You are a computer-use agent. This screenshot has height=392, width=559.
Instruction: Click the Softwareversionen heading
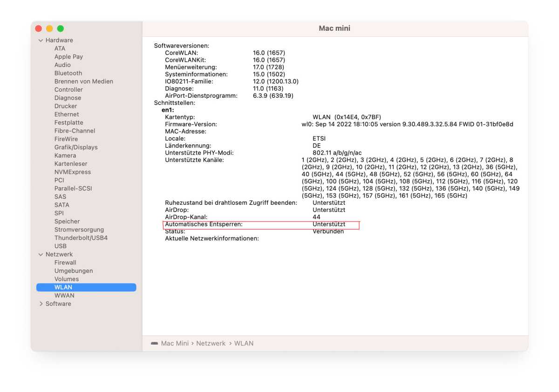point(182,46)
